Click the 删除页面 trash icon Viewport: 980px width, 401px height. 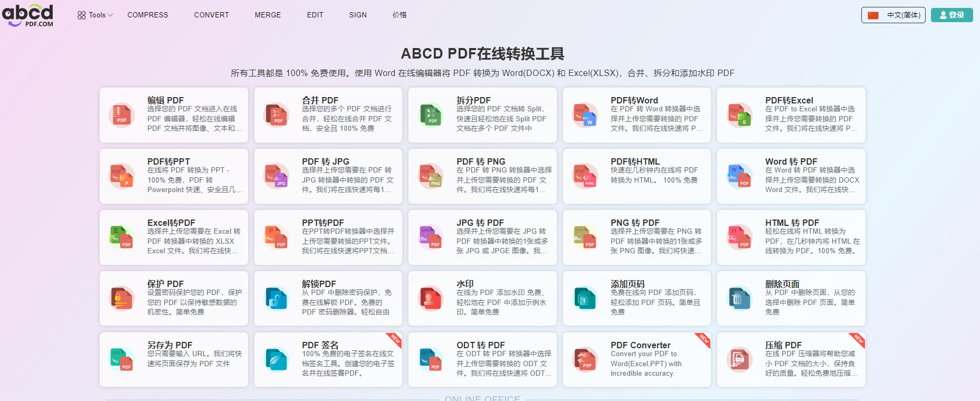point(740,299)
